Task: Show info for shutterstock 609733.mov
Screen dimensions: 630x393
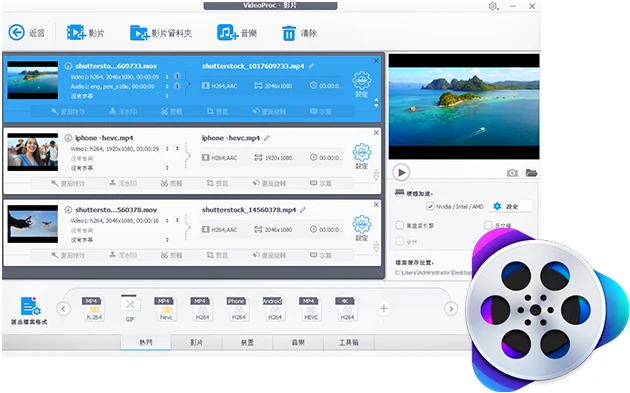Action: pos(68,66)
